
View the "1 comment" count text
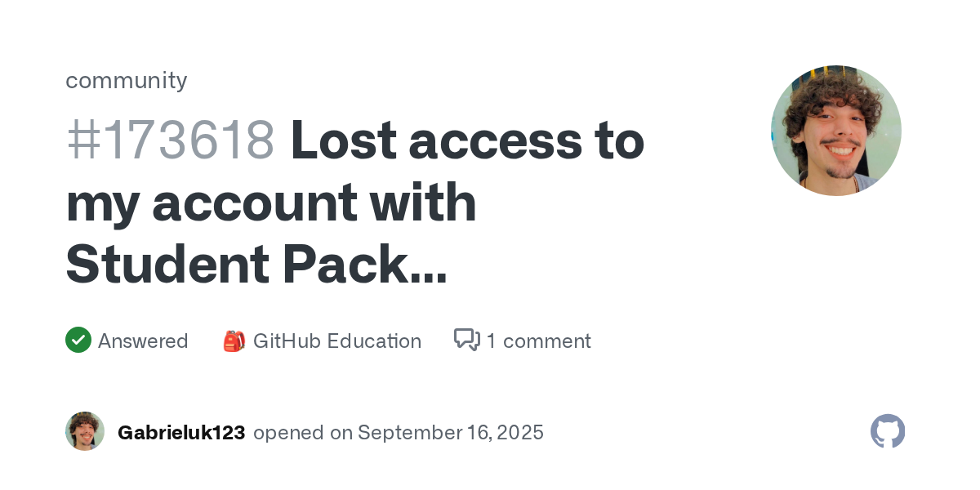[538, 341]
